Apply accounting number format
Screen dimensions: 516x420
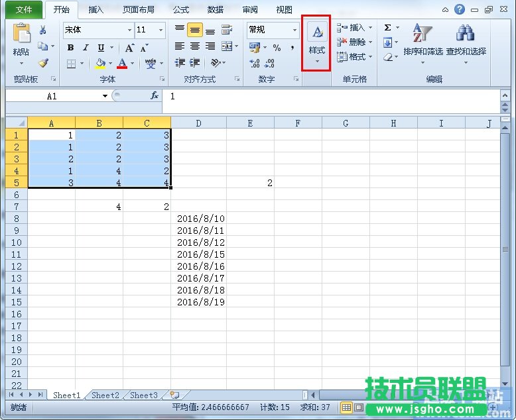coord(254,48)
